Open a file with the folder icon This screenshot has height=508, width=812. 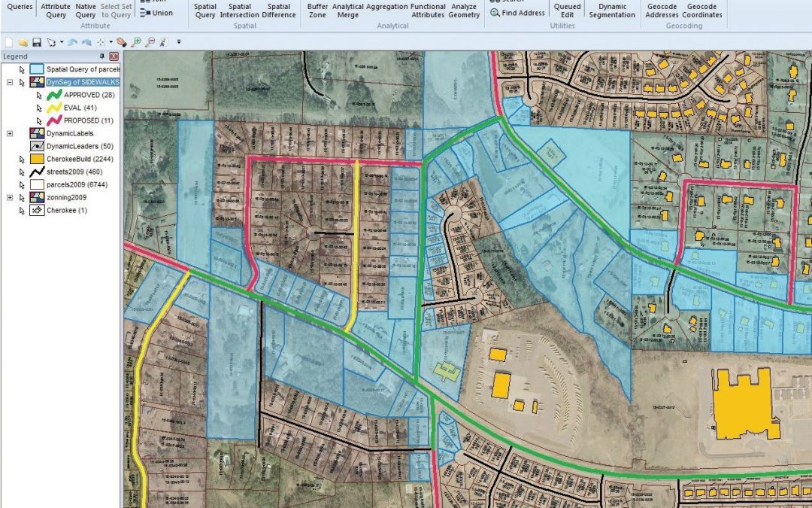[x=23, y=43]
